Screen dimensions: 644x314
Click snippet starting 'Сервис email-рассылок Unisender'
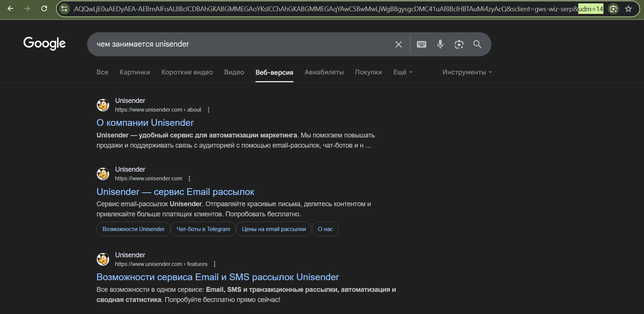pyautogui.click(x=234, y=209)
